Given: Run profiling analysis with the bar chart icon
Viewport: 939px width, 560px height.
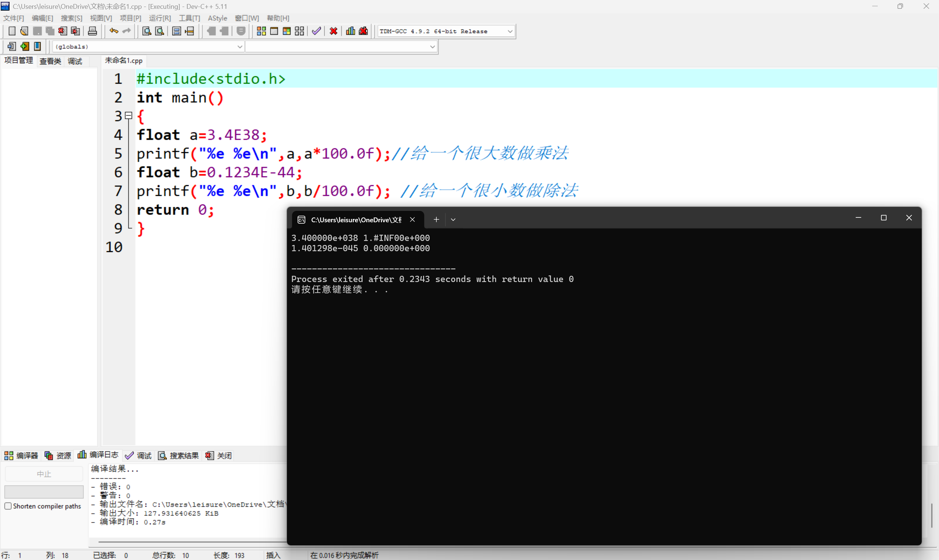Looking at the screenshot, I should click(x=350, y=31).
